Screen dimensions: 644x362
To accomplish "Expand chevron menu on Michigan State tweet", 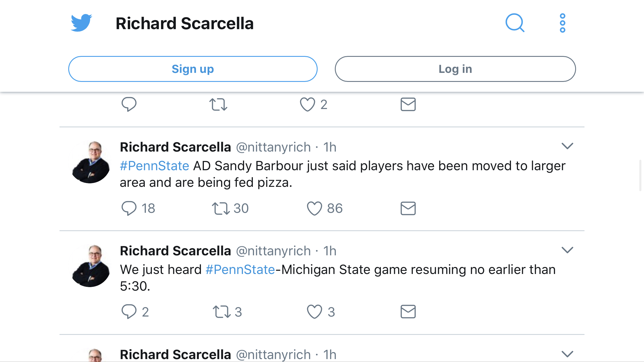I will (567, 250).
